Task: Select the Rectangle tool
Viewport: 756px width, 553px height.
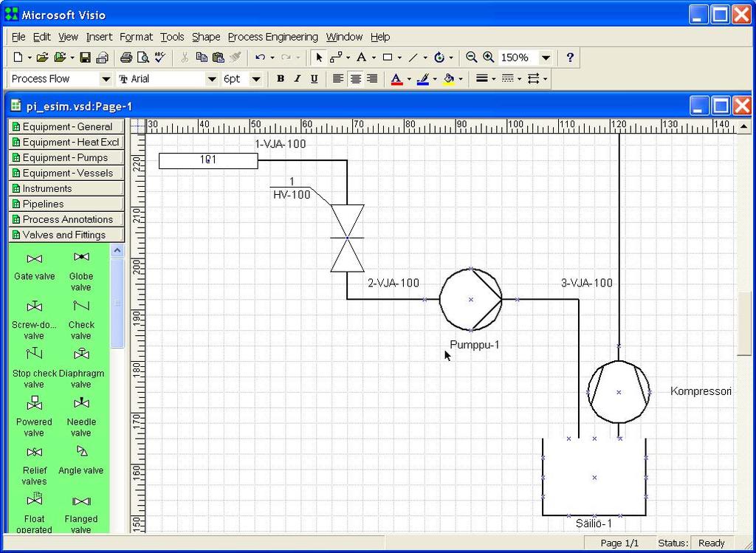Action: [387, 58]
